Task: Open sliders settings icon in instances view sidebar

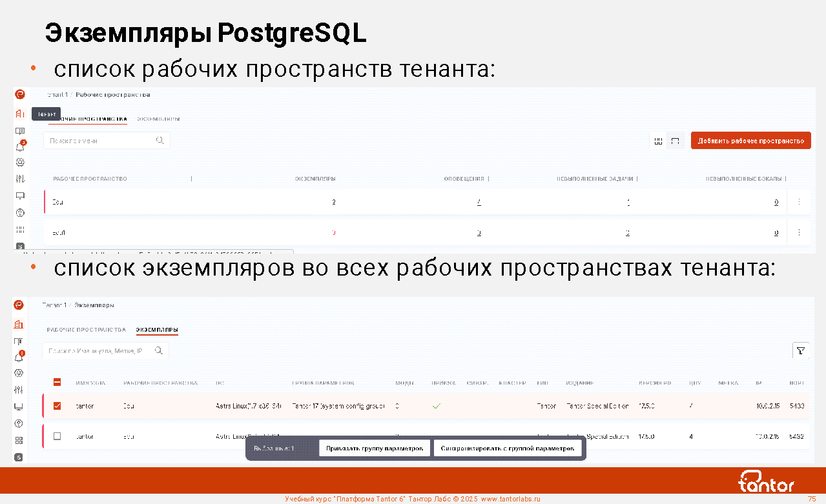Action: click(x=19, y=390)
